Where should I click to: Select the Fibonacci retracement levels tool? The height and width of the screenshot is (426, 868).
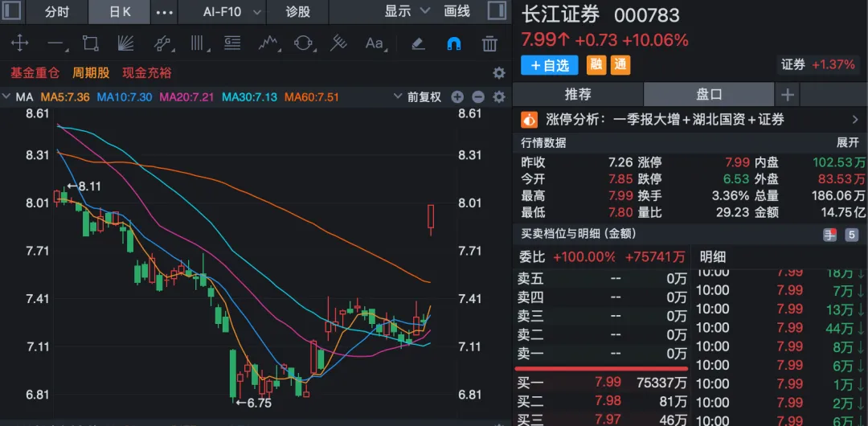point(232,43)
